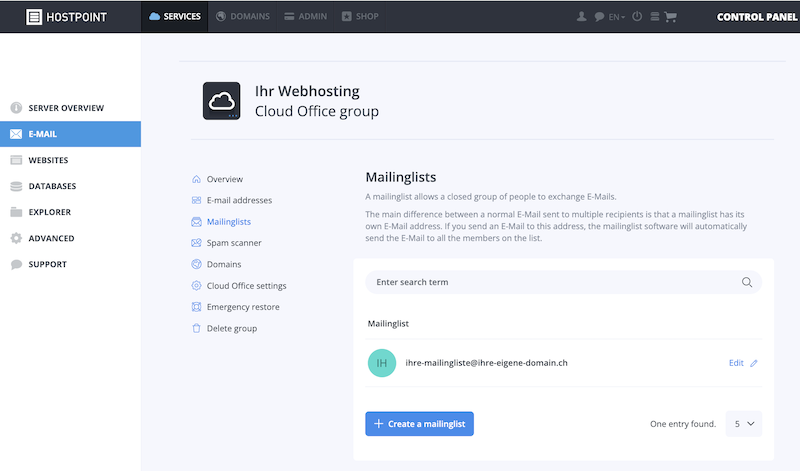Click the Explorer folder icon

point(16,212)
